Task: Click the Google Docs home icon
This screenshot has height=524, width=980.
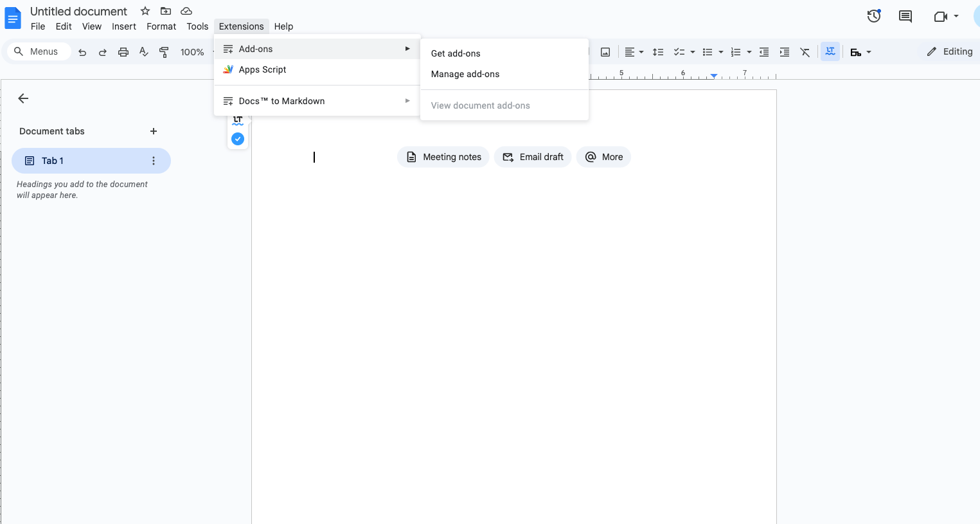Action: pos(13,19)
